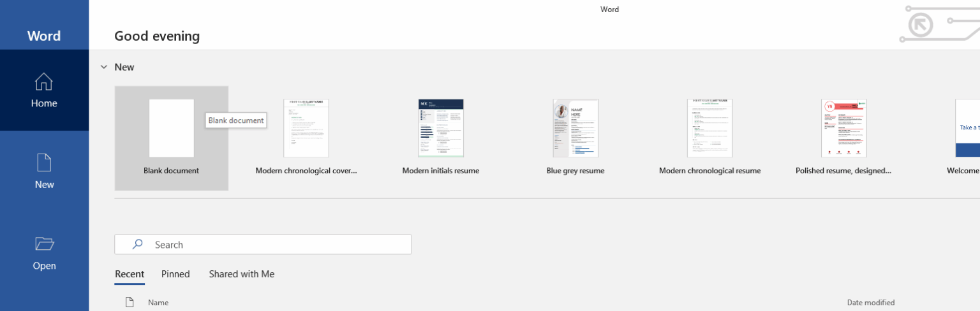Open Modern chronological cover letter template
The image size is (980, 311).
[x=306, y=138]
